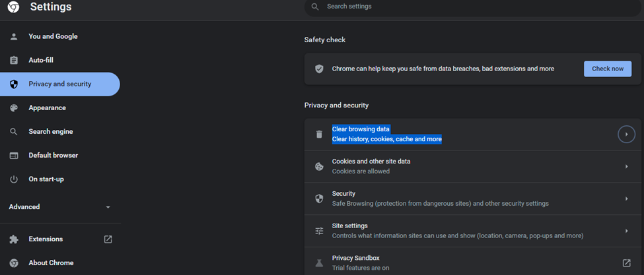Open Extensions external link icon

(108, 239)
